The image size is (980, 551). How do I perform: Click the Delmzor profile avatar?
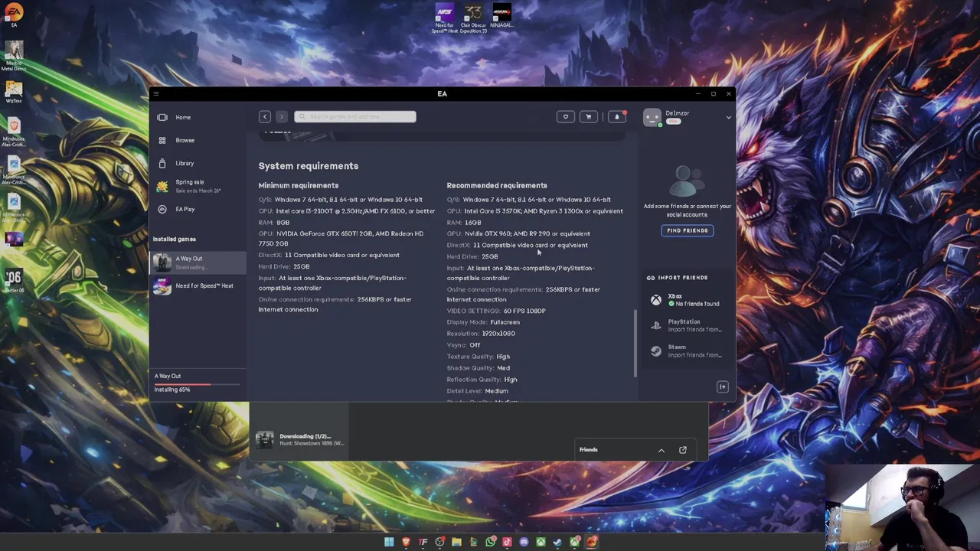pos(652,117)
